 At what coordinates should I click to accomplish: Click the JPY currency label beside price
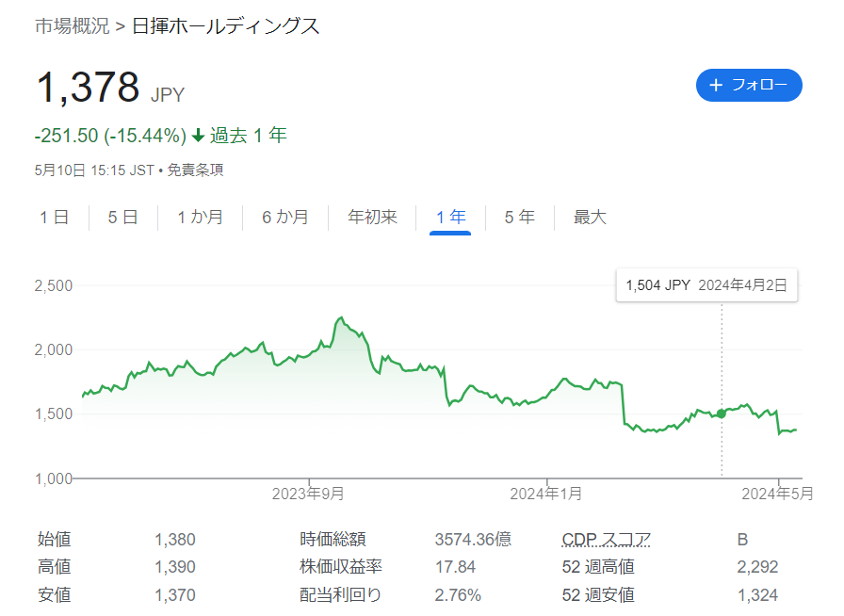[168, 95]
